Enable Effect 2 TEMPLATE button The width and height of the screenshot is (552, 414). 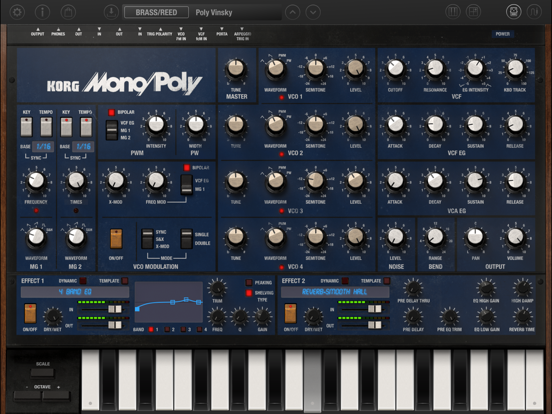387,281
